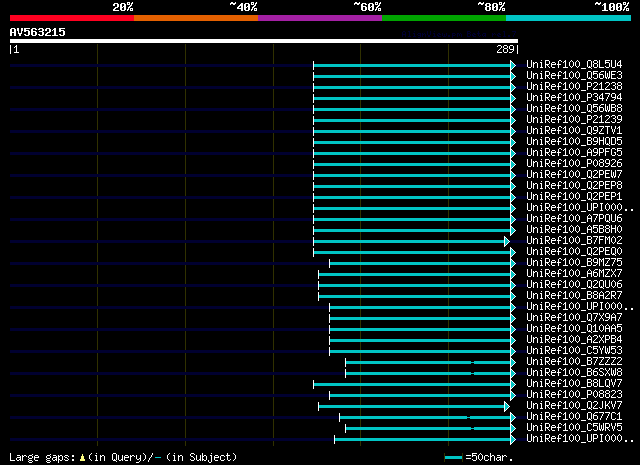This screenshot has width=640, height=465.
Task: Select the UniRef100_P08926 label
Action: pyautogui.click(x=574, y=164)
